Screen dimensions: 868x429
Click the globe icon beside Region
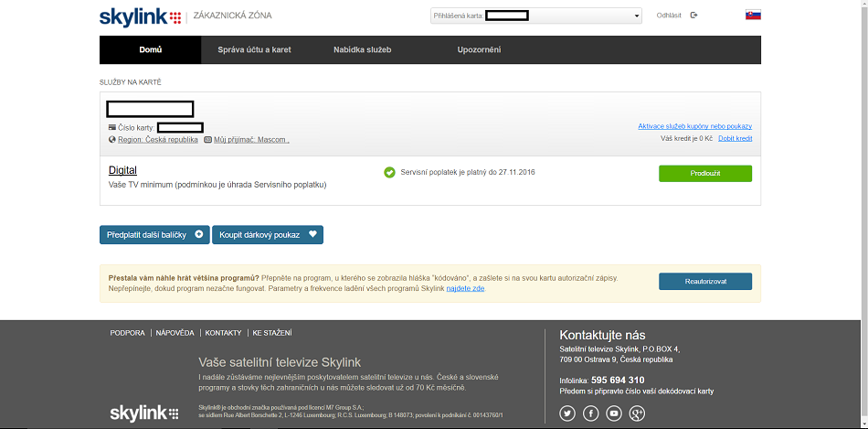112,140
